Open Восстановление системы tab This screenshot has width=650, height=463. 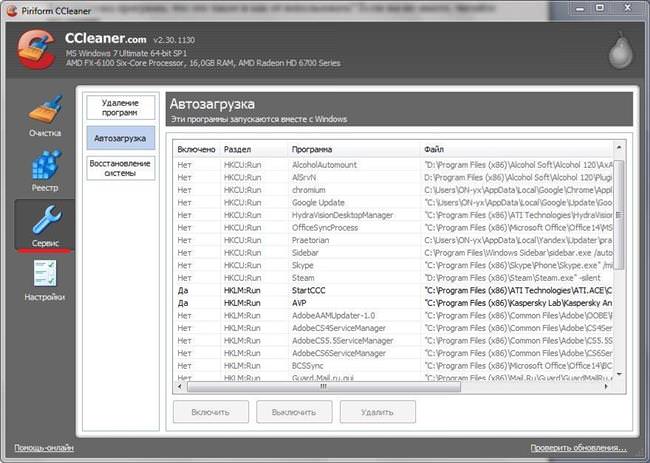click(x=121, y=168)
